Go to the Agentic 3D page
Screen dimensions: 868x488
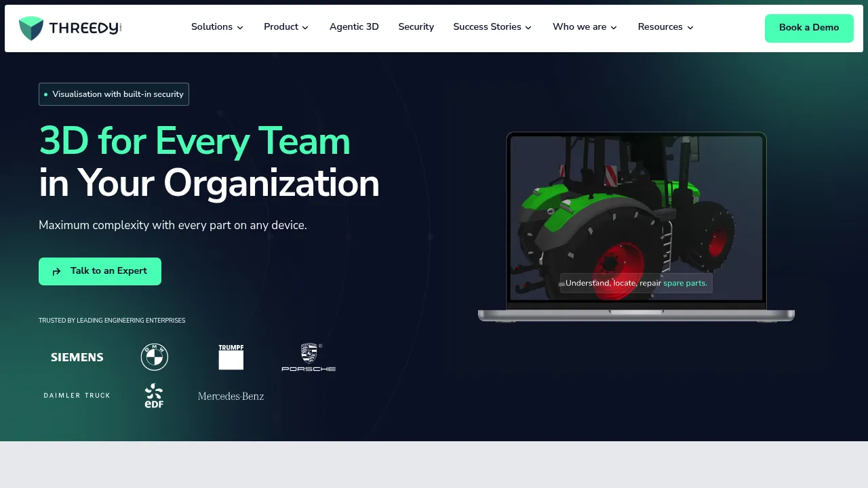pos(354,27)
